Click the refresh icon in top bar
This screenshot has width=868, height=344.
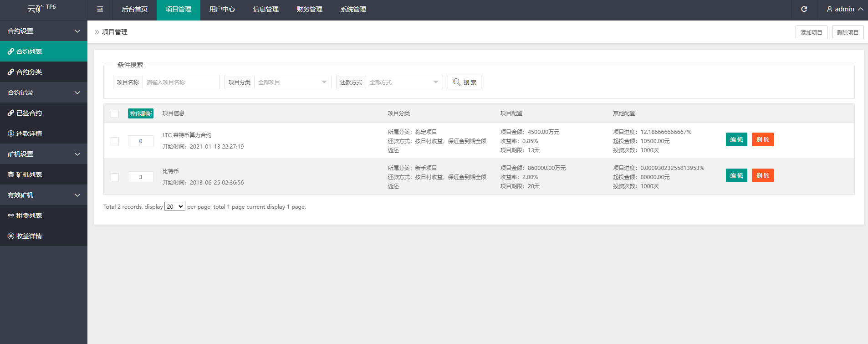pos(804,9)
